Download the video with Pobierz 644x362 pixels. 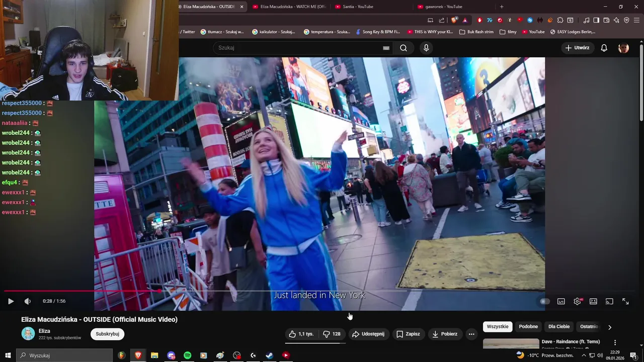click(445, 334)
